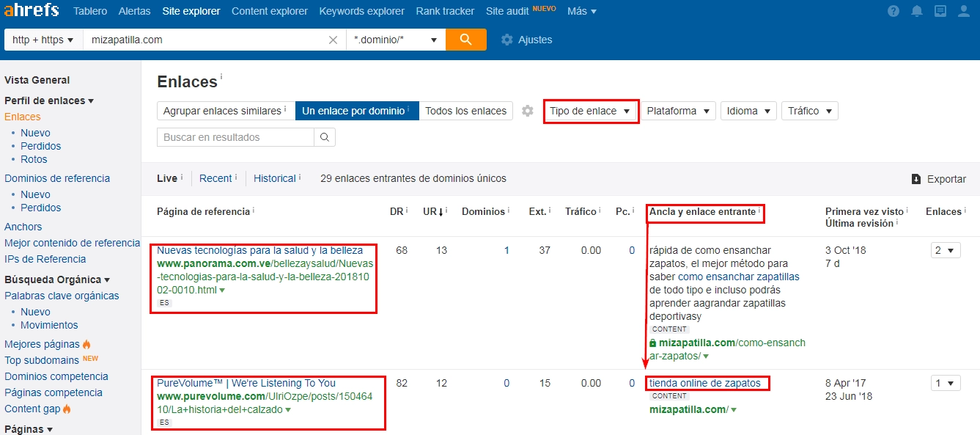The height and width of the screenshot is (435, 980).
Task: Click the flame icon next to Mejores páginas
Action: point(86,344)
